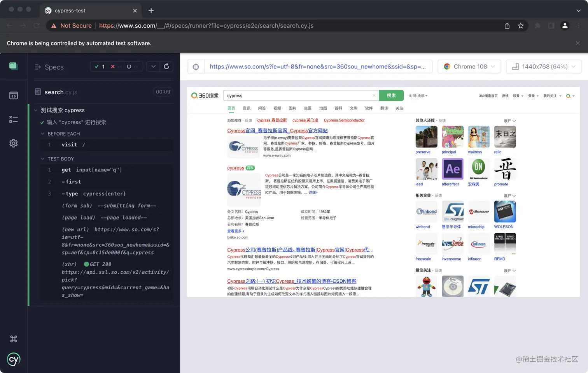
Task: Click the rerun tests reload icon
Action: (166, 67)
